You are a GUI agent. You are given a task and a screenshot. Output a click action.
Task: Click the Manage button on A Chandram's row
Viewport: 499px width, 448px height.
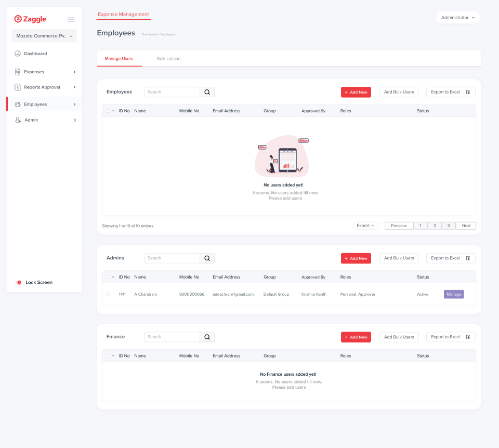coord(453,294)
